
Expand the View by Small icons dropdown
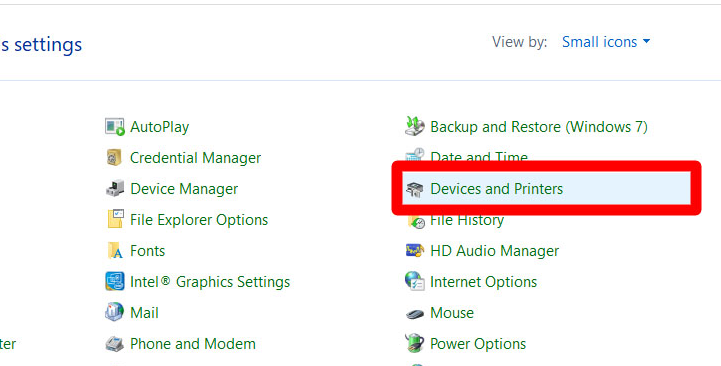(606, 42)
